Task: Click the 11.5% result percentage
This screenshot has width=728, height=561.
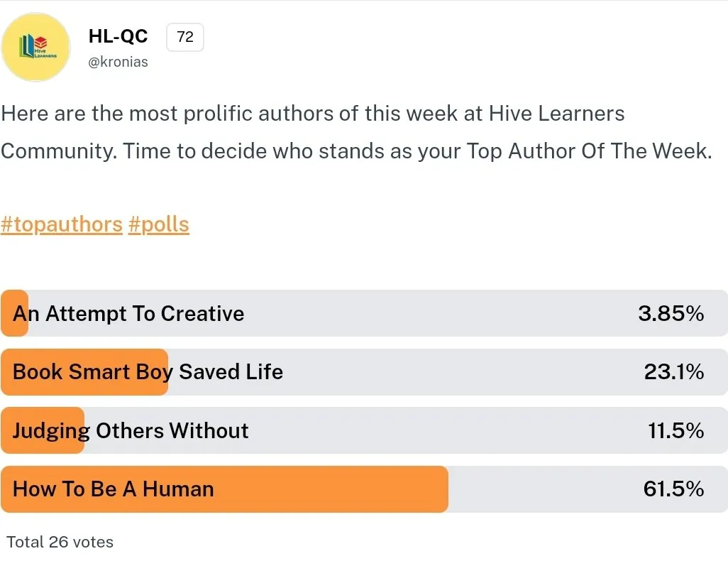Action: tap(676, 430)
